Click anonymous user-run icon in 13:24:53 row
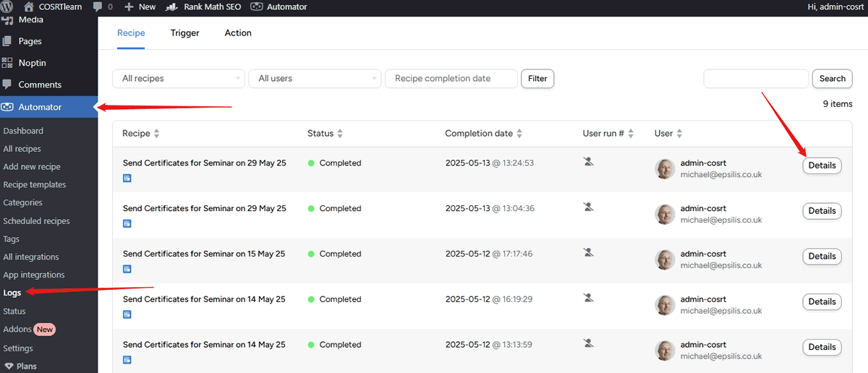Screen dimensions: 868x373 (589, 162)
